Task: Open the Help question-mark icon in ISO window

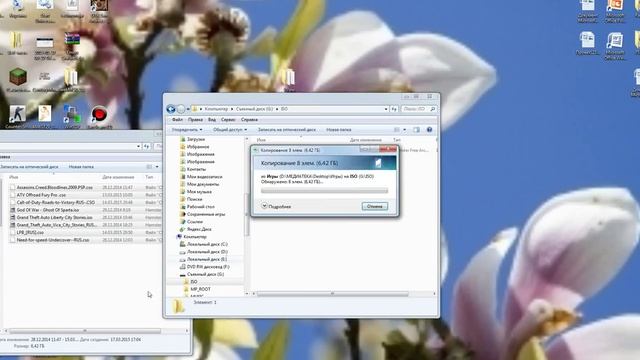Action: point(429,130)
